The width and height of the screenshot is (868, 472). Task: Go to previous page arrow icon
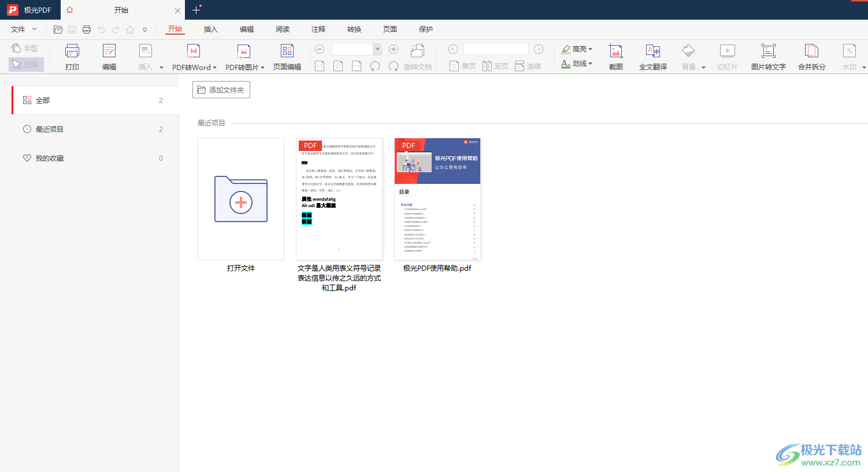click(x=453, y=49)
